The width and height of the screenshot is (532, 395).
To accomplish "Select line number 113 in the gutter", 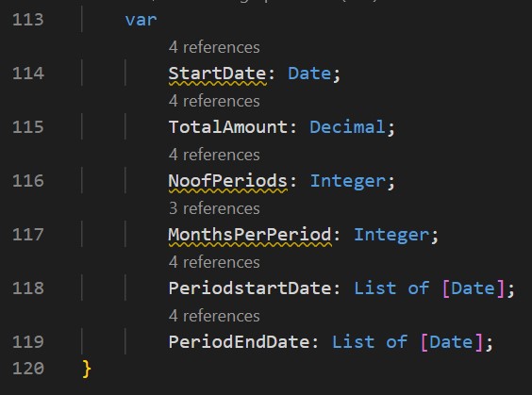I will 27,20.
